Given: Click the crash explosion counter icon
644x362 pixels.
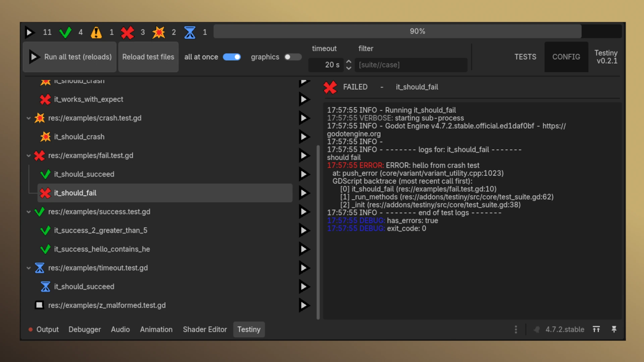Looking at the screenshot, I should point(159,32).
